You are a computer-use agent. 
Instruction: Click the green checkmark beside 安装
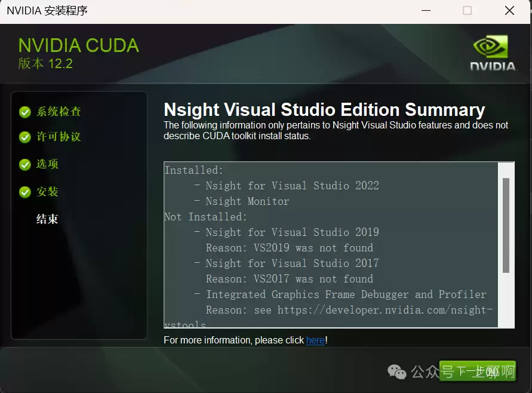tap(24, 192)
